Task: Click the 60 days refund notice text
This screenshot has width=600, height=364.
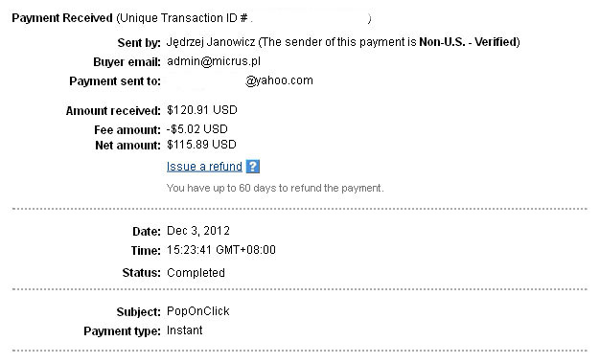Action: coord(275,188)
